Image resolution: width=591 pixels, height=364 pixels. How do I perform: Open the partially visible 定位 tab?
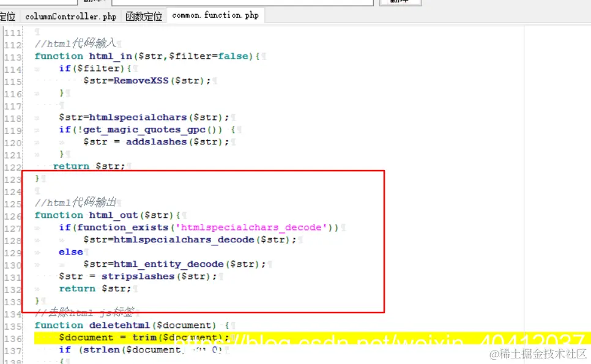(8, 16)
